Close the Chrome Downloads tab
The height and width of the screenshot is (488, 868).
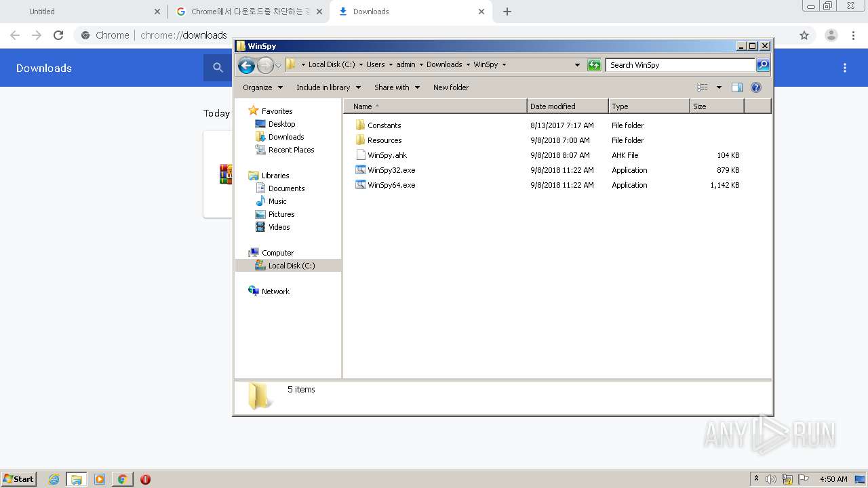pos(481,12)
